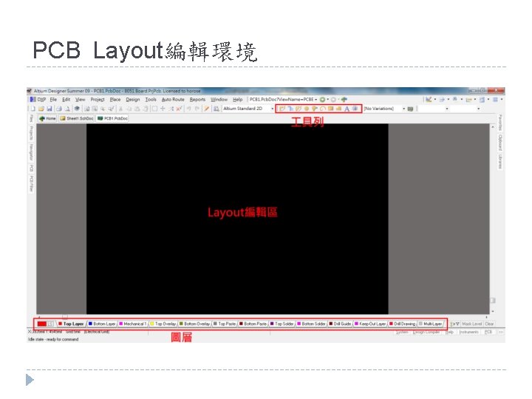Click the print icon
The height and width of the screenshot is (399, 532).
(58, 109)
